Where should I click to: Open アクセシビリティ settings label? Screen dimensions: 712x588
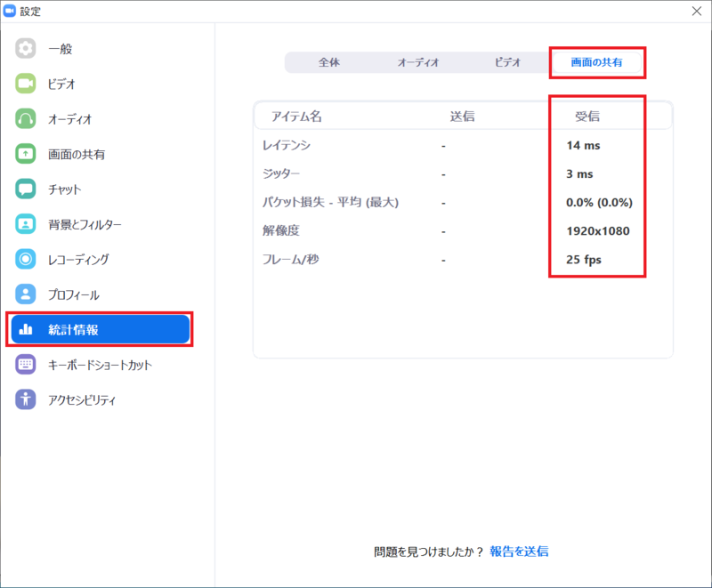pos(82,400)
